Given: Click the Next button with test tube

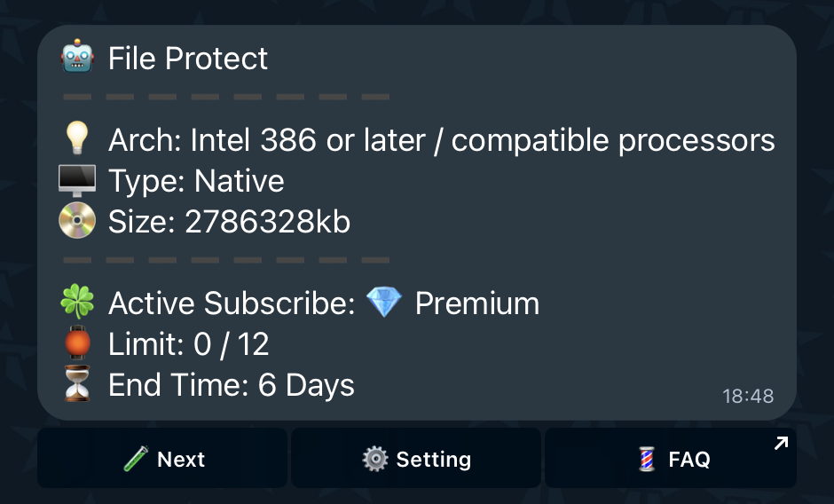Looking at the screenshot, I should click(162, 458).
